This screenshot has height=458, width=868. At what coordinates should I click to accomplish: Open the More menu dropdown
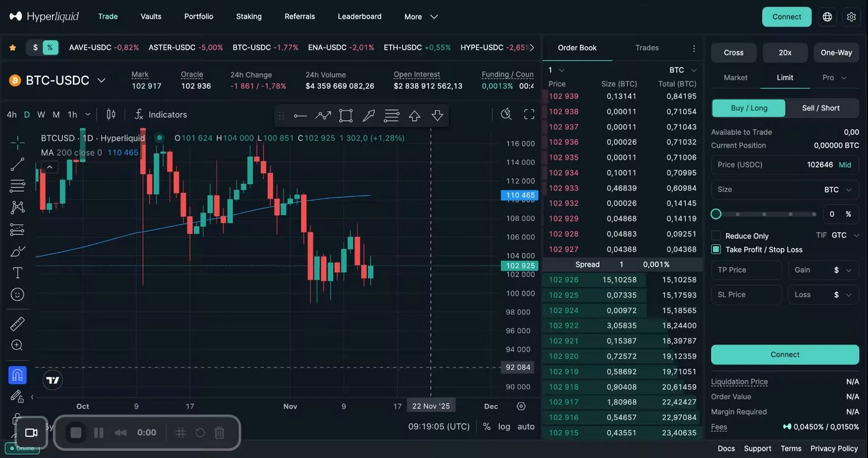421,17
